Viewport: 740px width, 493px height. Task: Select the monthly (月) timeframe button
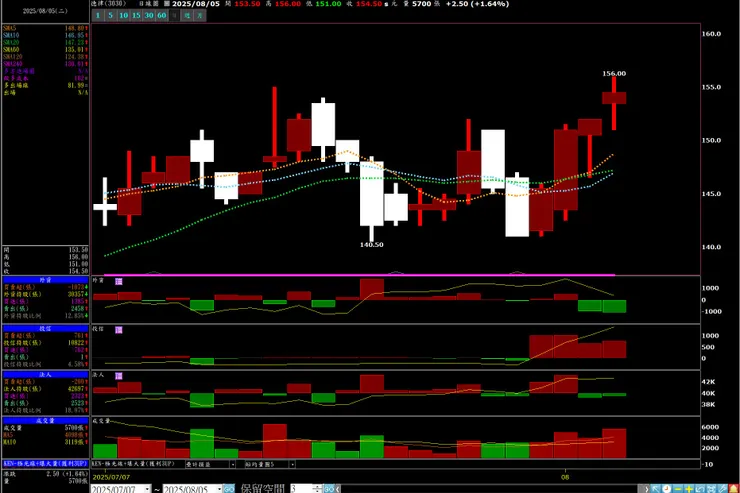click(200, 16)
